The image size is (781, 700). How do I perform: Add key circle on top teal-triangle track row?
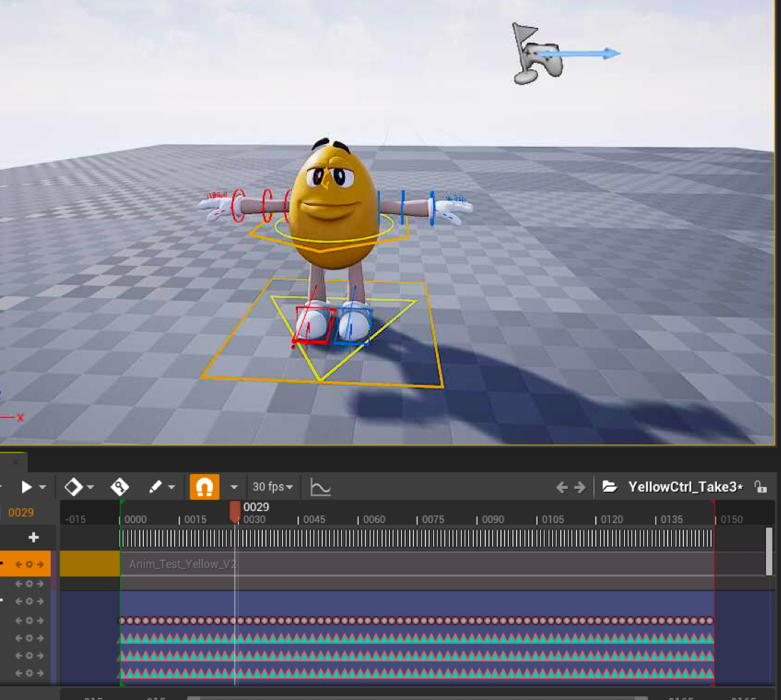click(29, 638)
